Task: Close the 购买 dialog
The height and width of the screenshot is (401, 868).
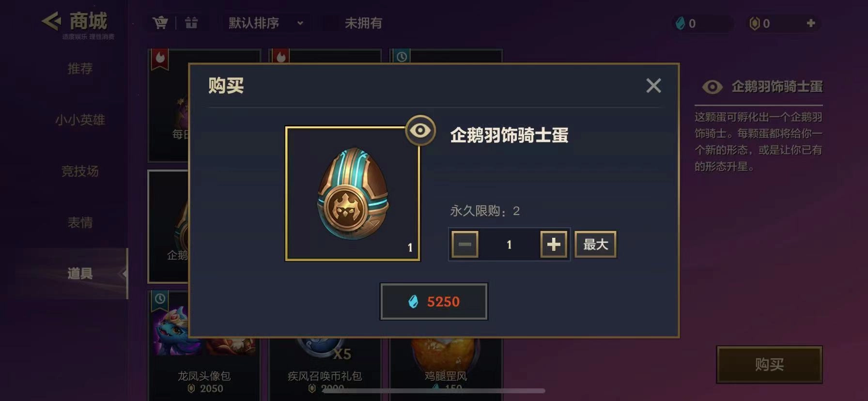Action: [653, 86]
